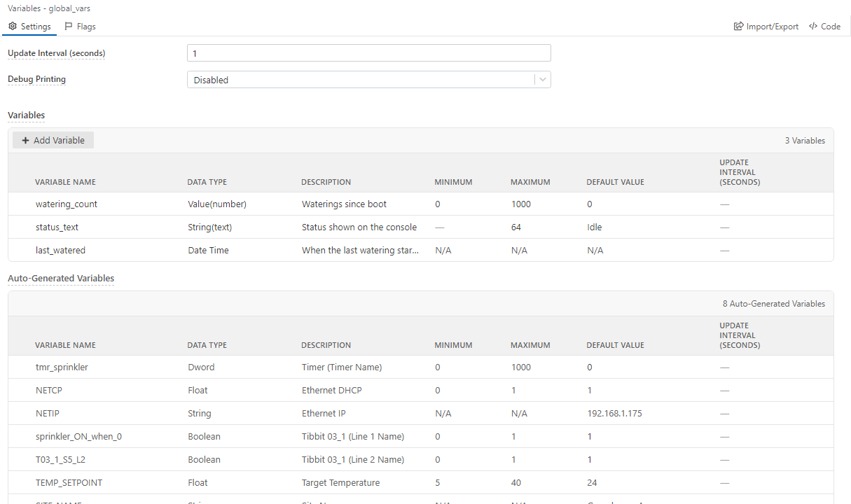
Task: Select the NETIP variable name
Action: point(48,413)
